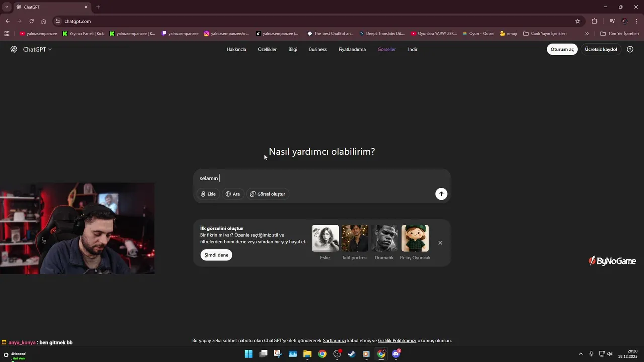Open Task View in the taskbar
The height and width of the screenshot is (362, 644).
pyautogui.click(x=263, y=354)
